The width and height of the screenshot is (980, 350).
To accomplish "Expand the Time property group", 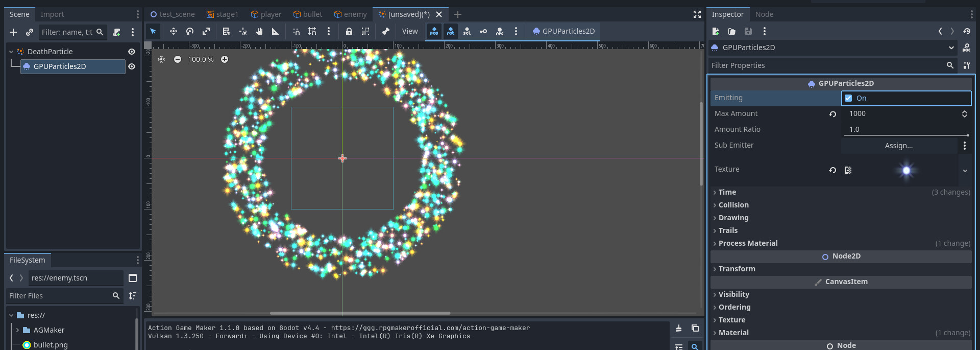I will 727,192.
